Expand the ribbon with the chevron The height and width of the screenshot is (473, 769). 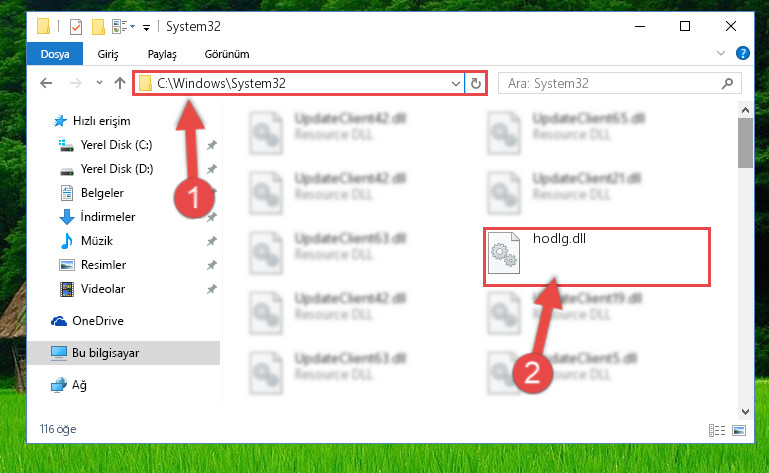click(x=720, y=53)
